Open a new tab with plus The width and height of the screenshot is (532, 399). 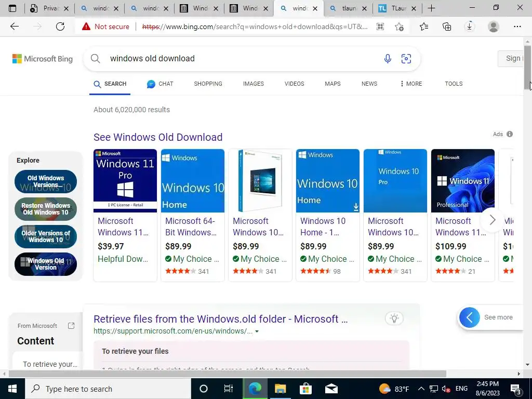[431, 8]
